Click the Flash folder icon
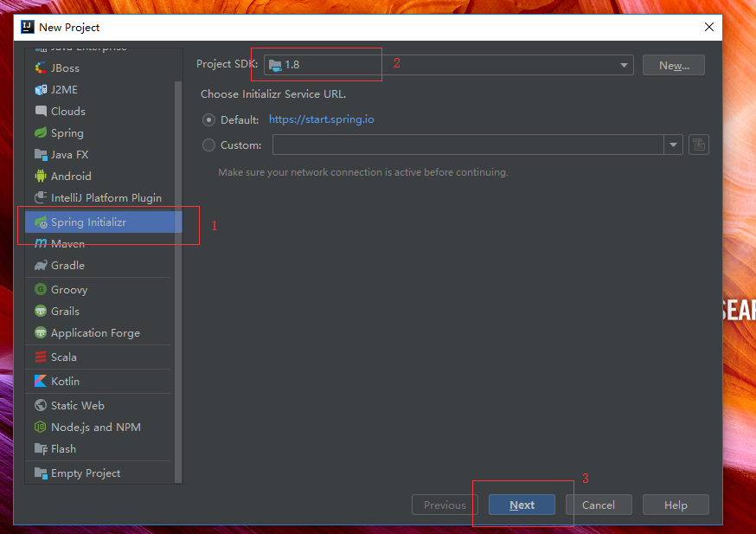 41,448
